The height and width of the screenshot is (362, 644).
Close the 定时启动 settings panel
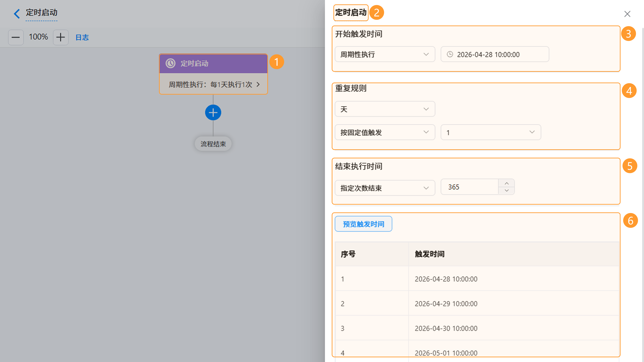[627, 14]
